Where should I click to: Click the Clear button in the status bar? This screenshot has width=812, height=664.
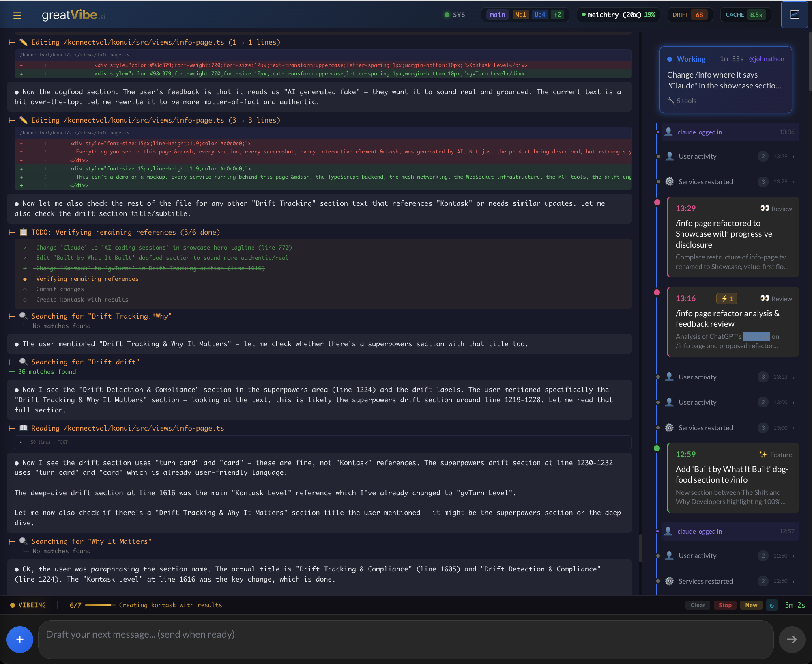[x=697, y=605]
